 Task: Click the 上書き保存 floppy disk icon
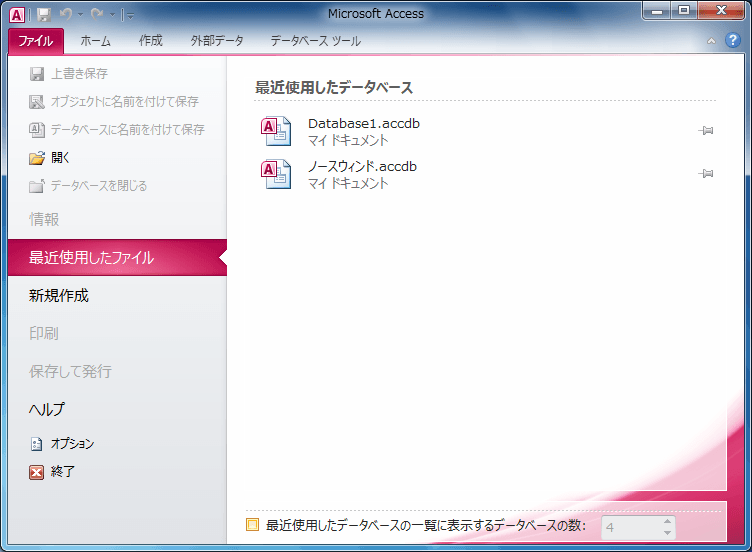[37, 74]
